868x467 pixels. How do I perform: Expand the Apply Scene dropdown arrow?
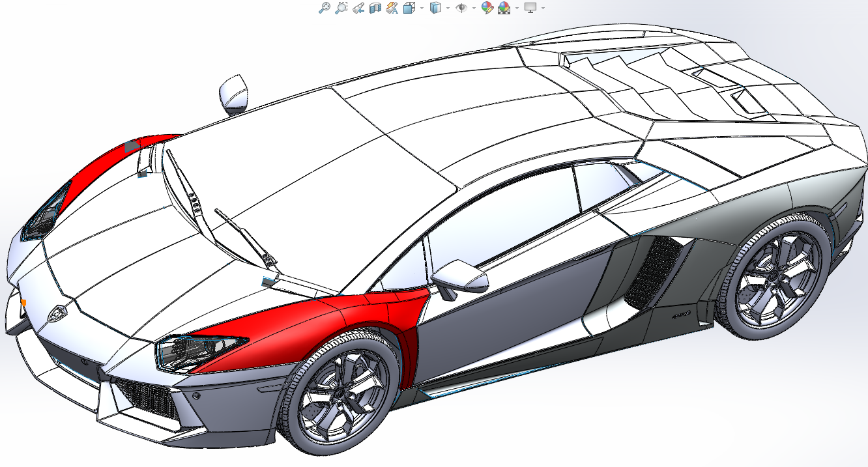517,8
